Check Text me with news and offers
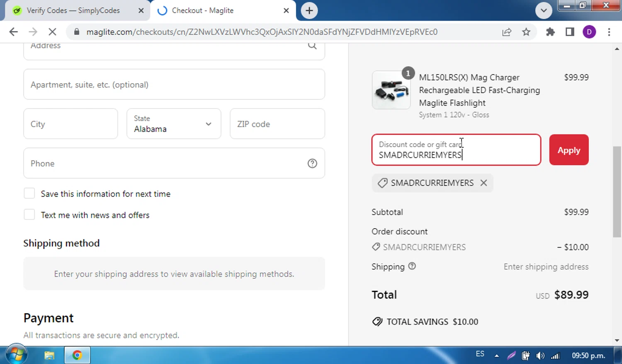 (29, 215)
